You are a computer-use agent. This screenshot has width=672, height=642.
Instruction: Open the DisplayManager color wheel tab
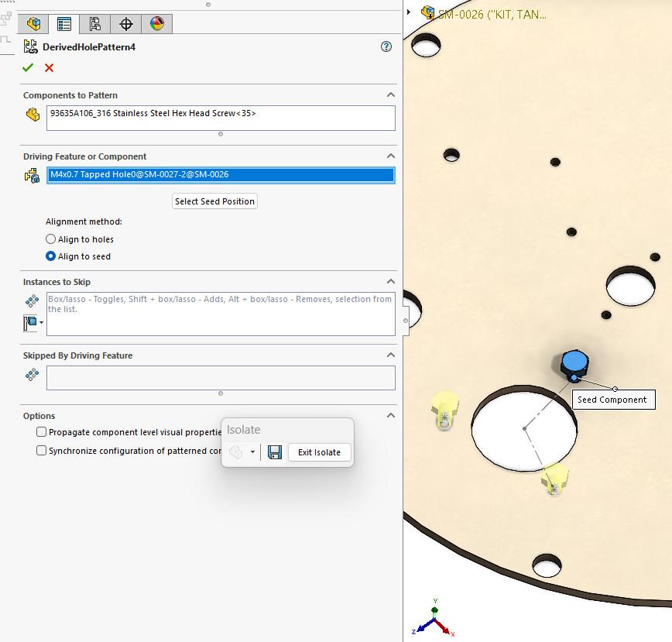(157, 24)
